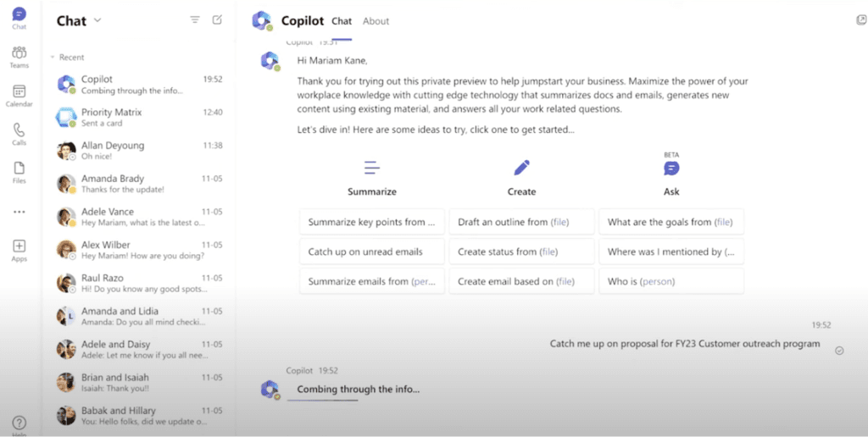Open the more apps ellipsis

tap(19, 212)
